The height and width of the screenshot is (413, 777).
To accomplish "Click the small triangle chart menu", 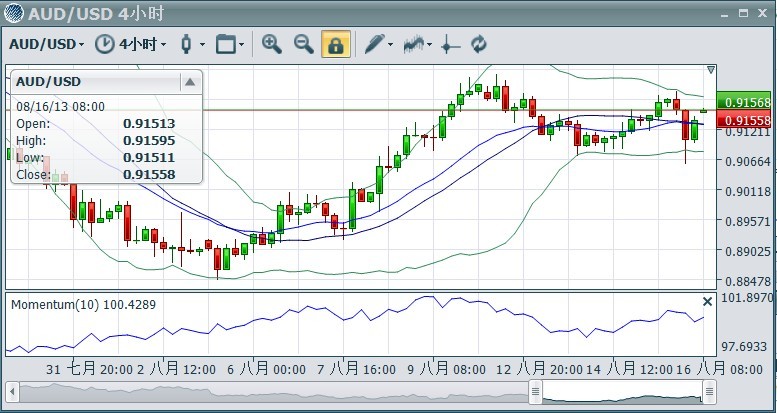I will tap(711, 70).
